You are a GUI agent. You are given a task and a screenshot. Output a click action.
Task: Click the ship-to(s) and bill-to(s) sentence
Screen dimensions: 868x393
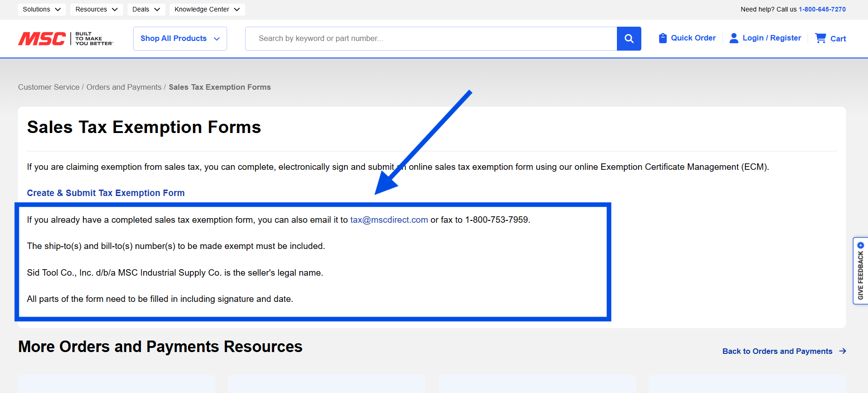(x=176, y=246)
